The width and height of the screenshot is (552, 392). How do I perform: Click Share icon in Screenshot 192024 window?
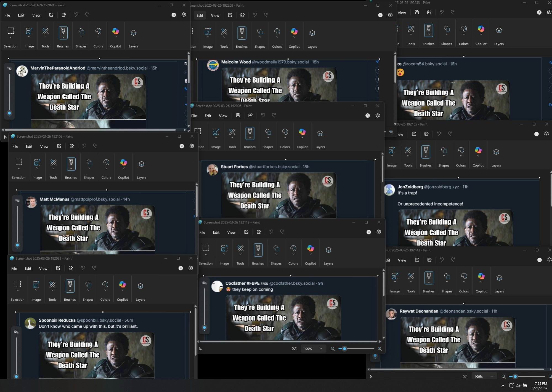[x=64, y=15]
